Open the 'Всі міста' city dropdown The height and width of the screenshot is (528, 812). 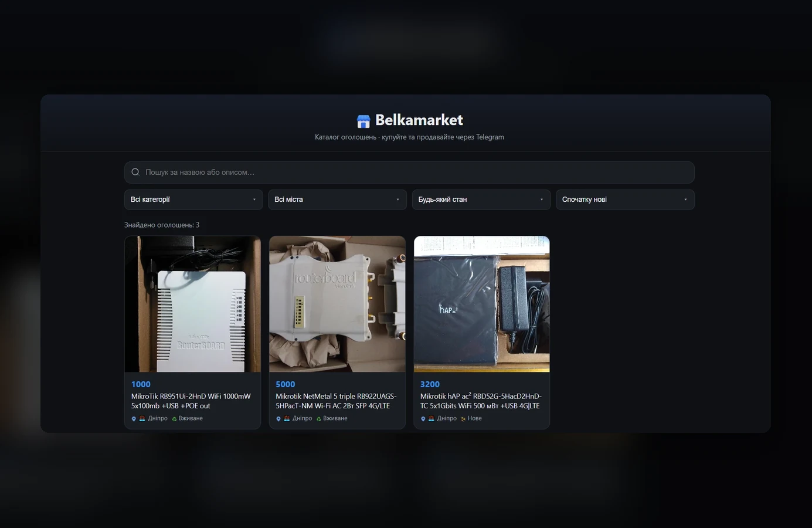click(x=337, y=199)
